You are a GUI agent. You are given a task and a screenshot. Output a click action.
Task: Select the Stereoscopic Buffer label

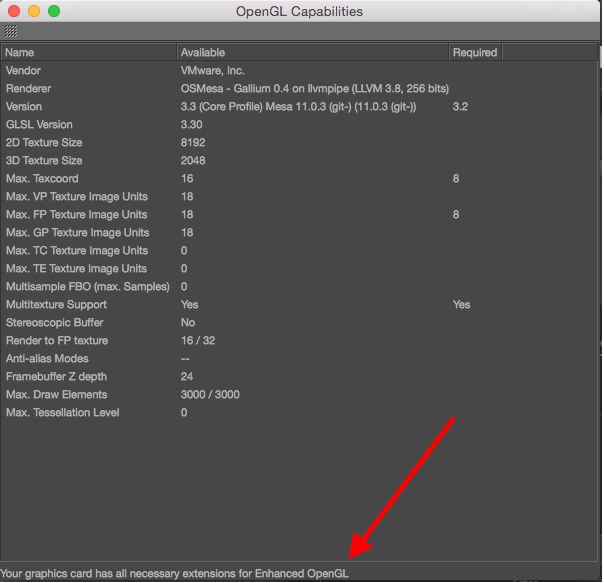54,323
